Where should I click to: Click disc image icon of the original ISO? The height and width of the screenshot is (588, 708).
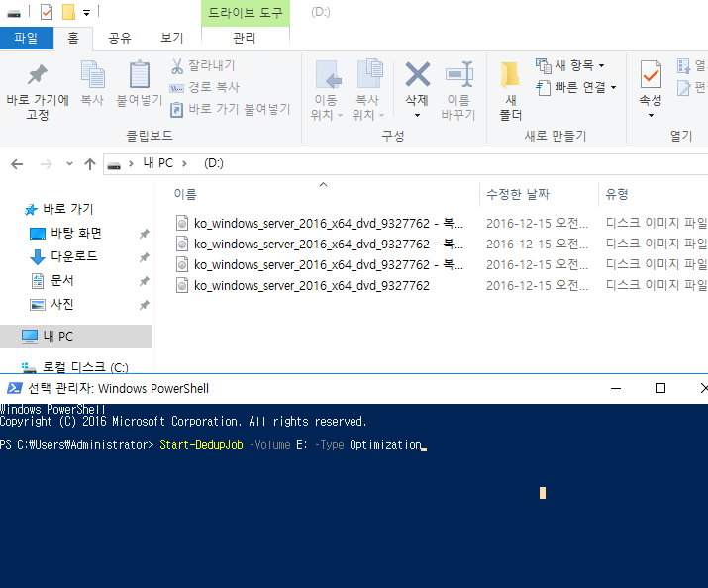click(x=182, y=286)
